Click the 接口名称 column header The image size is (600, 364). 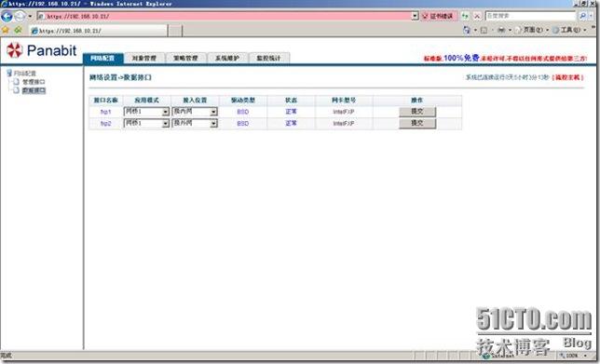point(105,101)
